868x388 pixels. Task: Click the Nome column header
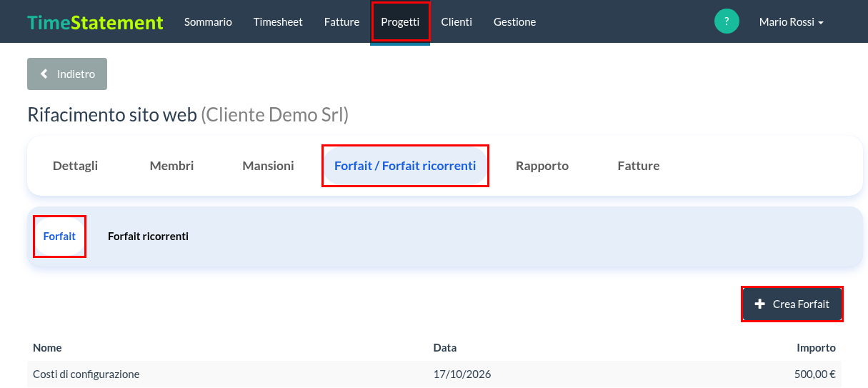coord(47,348)
